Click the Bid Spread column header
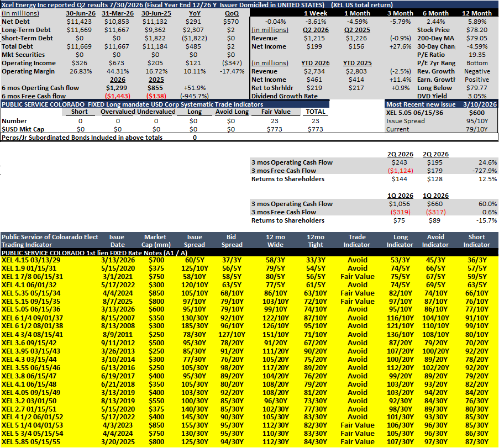 (x=232, y=241)
